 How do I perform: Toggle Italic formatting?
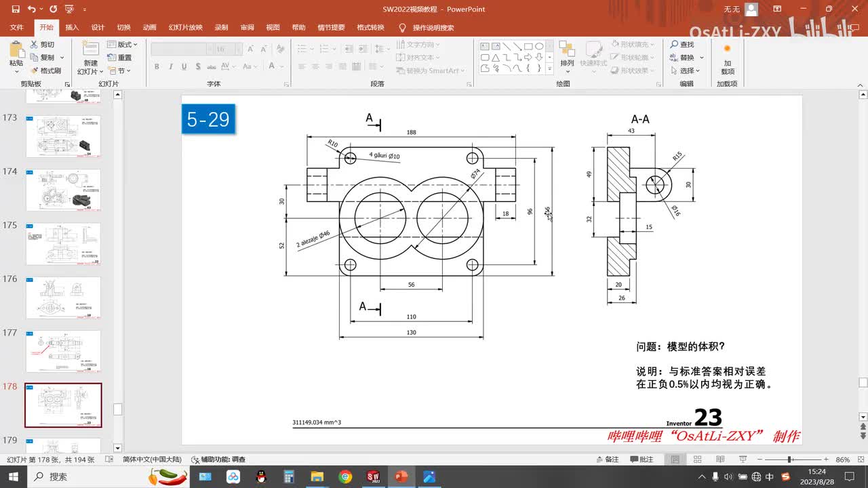click(x=170, y=66)
